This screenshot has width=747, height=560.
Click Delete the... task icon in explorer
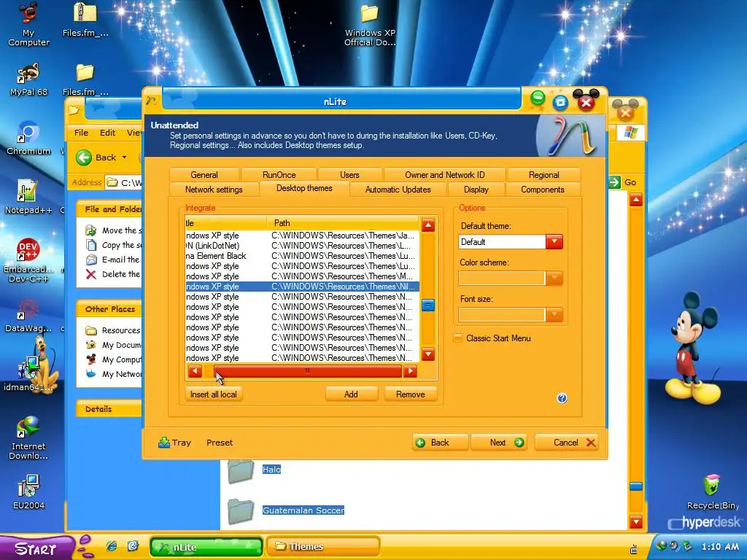point(91,274)
